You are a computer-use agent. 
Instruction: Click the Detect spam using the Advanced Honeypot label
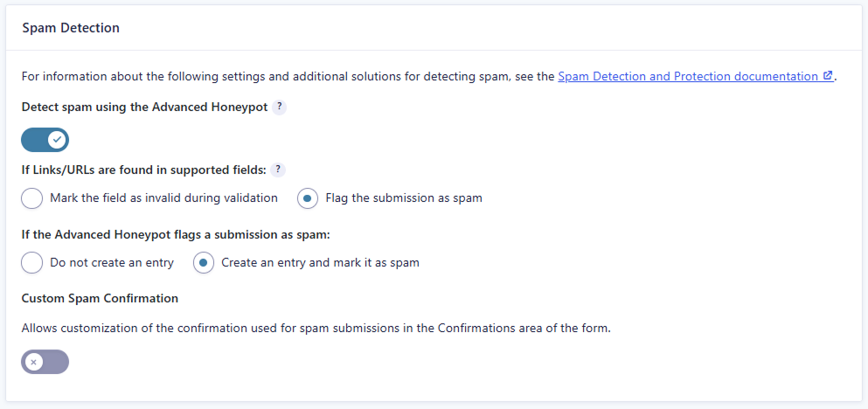(x=145, y=107)
